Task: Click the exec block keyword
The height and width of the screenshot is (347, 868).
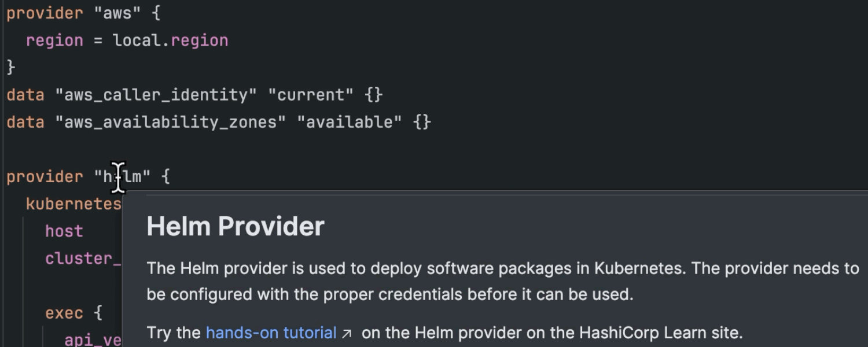Action: pos(64,313)
